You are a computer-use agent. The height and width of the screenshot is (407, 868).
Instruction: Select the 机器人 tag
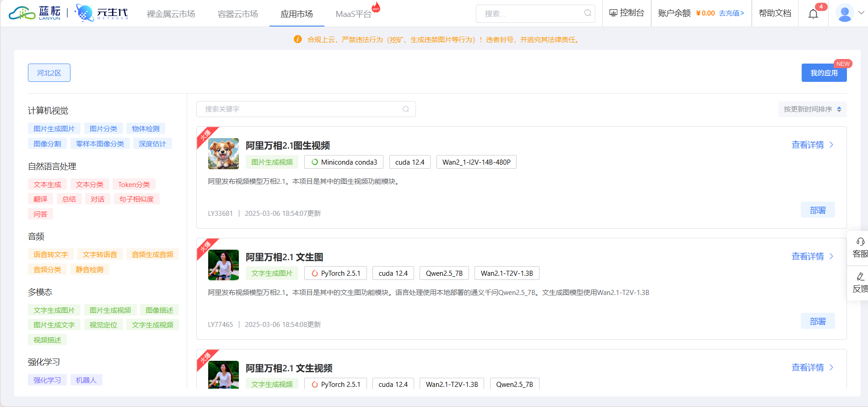(x=86, y=380)
